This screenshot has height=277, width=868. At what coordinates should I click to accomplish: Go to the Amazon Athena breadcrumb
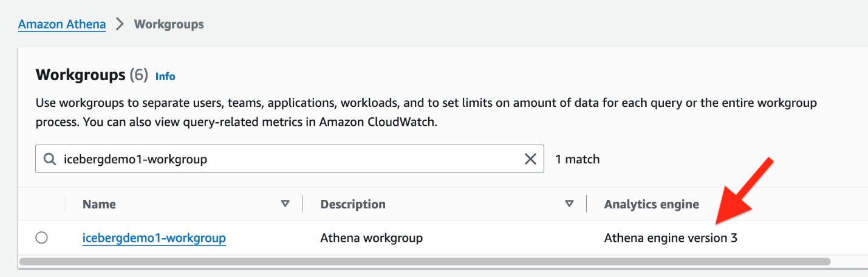pyautogui.click(x=62, y=24)
